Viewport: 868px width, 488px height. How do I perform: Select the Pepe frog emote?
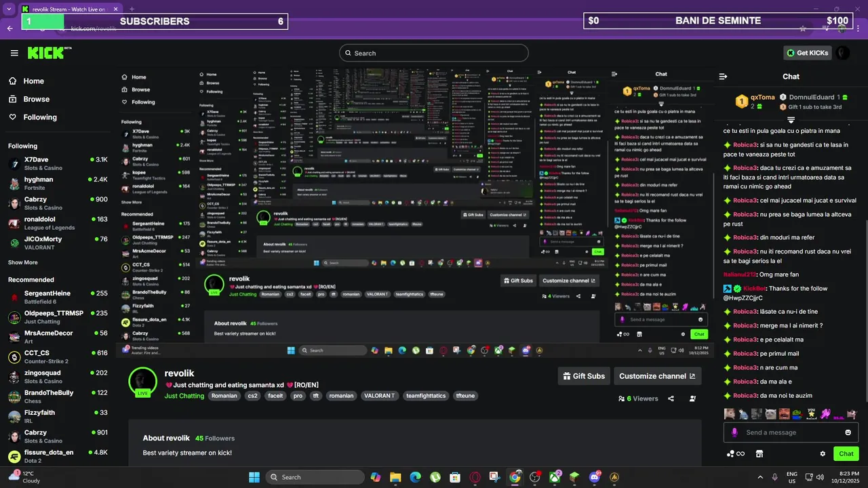pyautogui.click(x=797, y=413)
